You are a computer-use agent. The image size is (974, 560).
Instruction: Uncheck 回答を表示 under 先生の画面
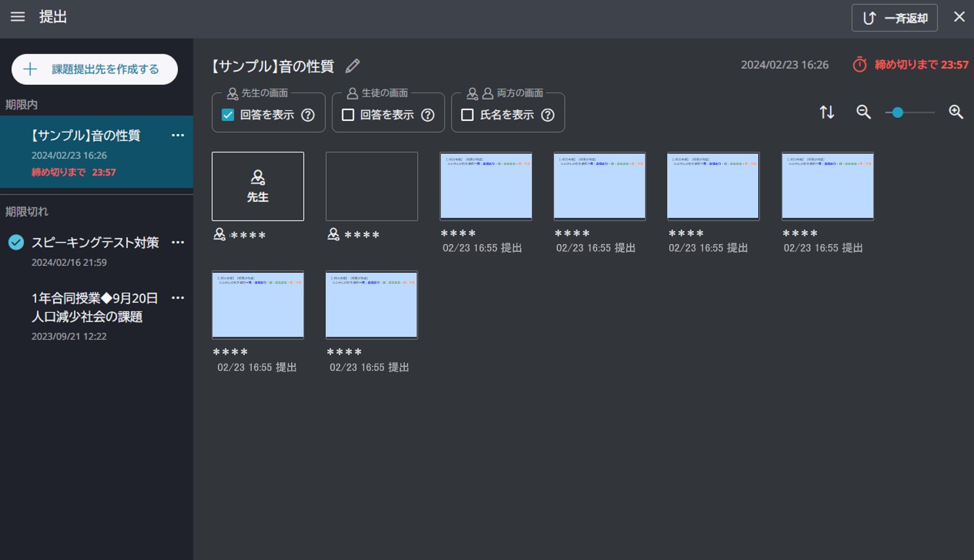[229, 114]
